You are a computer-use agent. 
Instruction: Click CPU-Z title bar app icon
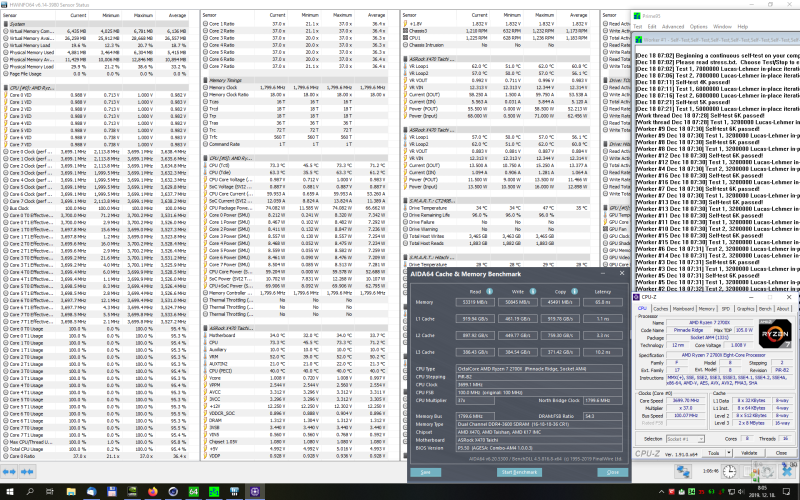pos(637,297)
